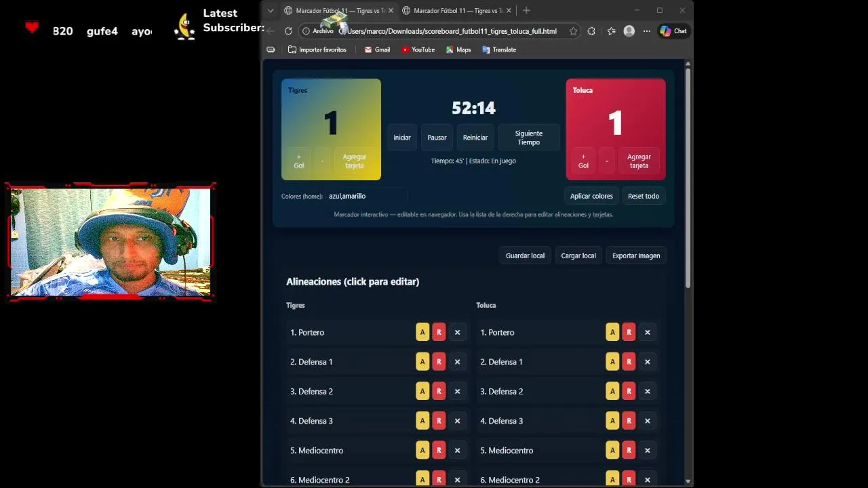Image resolution: width=868 pixels, height=488 pixels.
Task: Pause the timer with Pausar
Action: coord(437,138)
